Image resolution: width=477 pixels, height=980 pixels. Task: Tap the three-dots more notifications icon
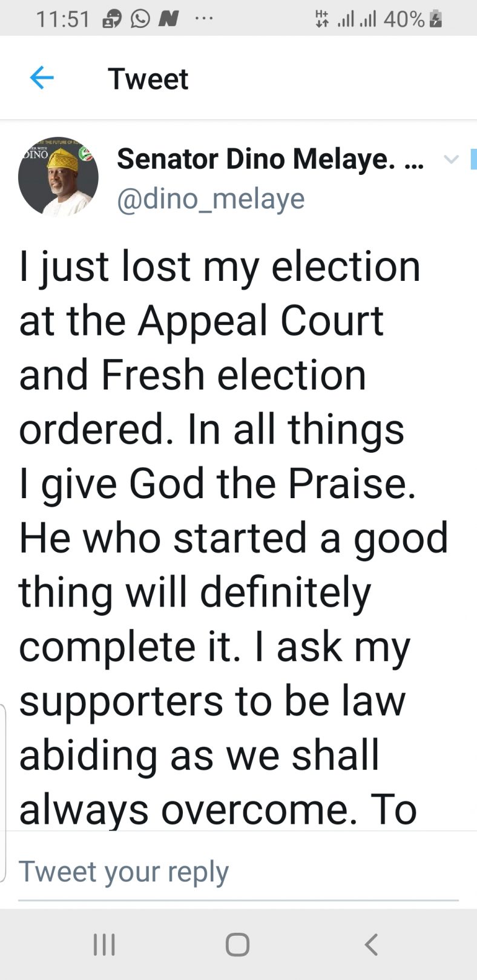[x=204, y=19]
